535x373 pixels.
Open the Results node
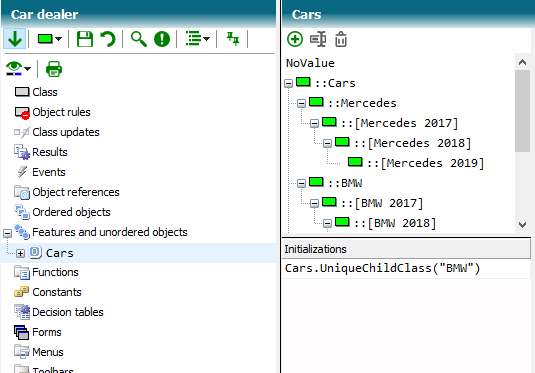tap(50, 152)
